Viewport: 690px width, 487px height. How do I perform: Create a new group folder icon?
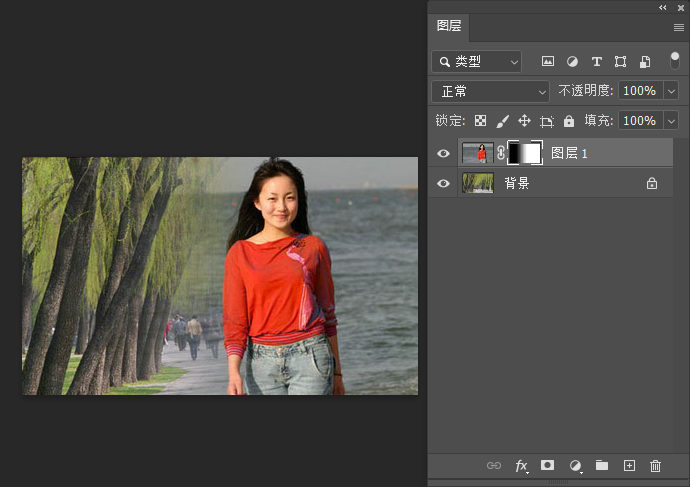pos(602,465)
